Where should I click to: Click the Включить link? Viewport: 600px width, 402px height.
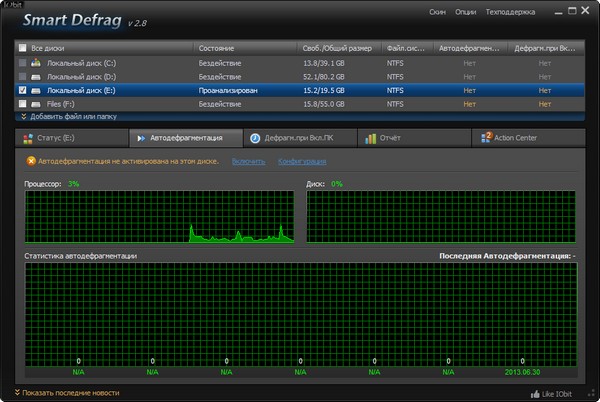click(x=247, y=161)
